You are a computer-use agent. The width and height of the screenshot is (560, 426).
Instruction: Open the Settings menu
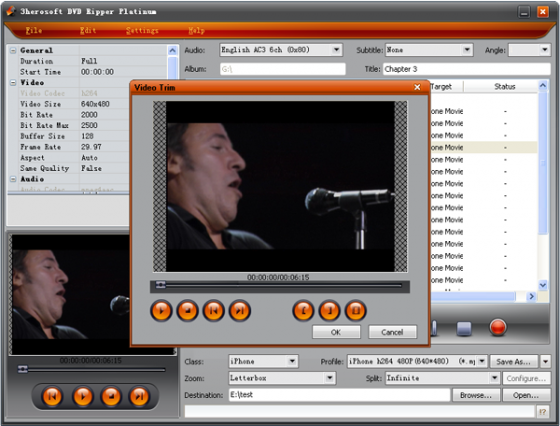click(142, 30)
